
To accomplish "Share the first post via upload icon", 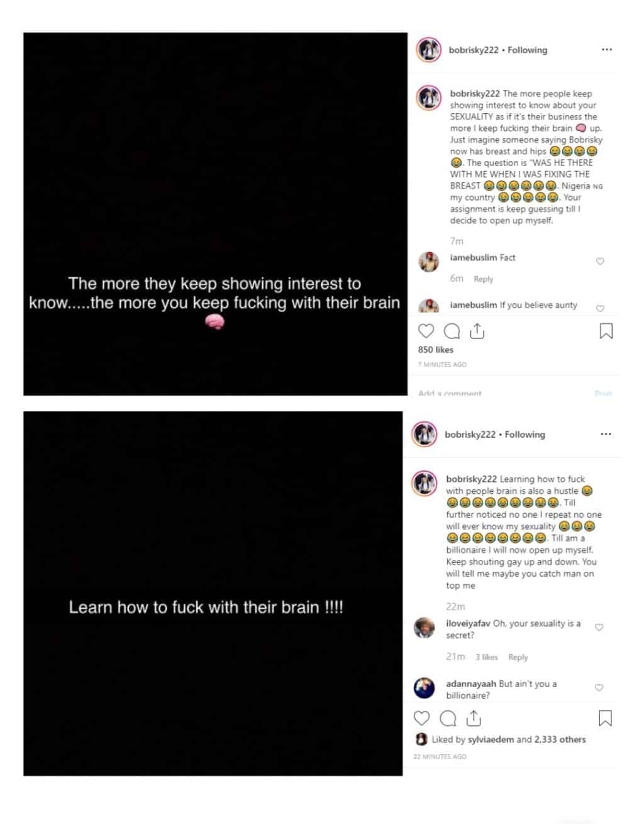I will pyautogui.click(x=477, y=331).
